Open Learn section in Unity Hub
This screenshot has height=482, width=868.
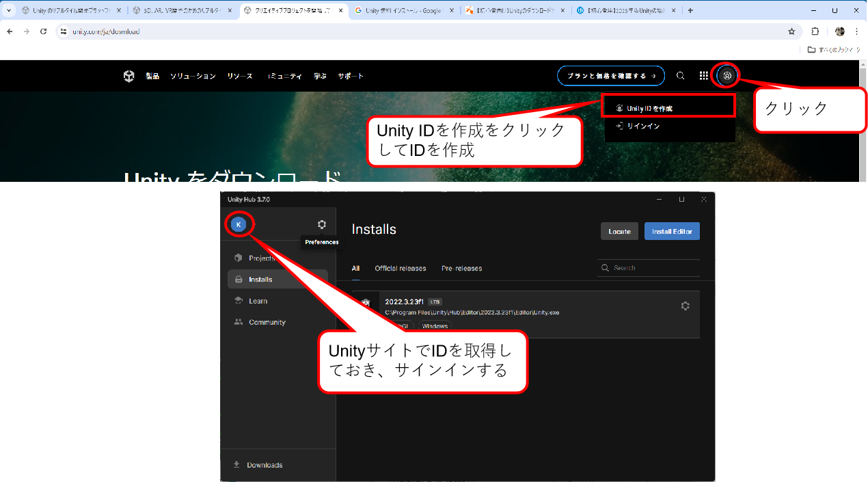[277, 301]
